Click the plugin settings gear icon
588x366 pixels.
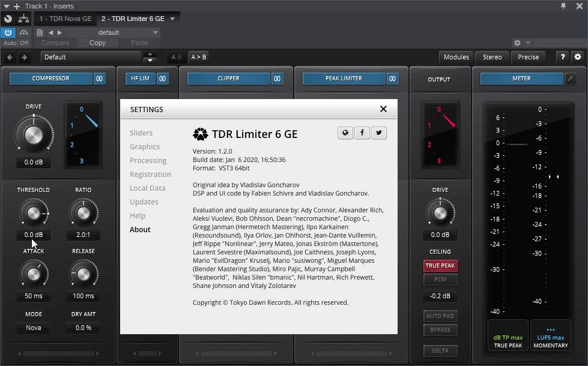pos(578,57)
